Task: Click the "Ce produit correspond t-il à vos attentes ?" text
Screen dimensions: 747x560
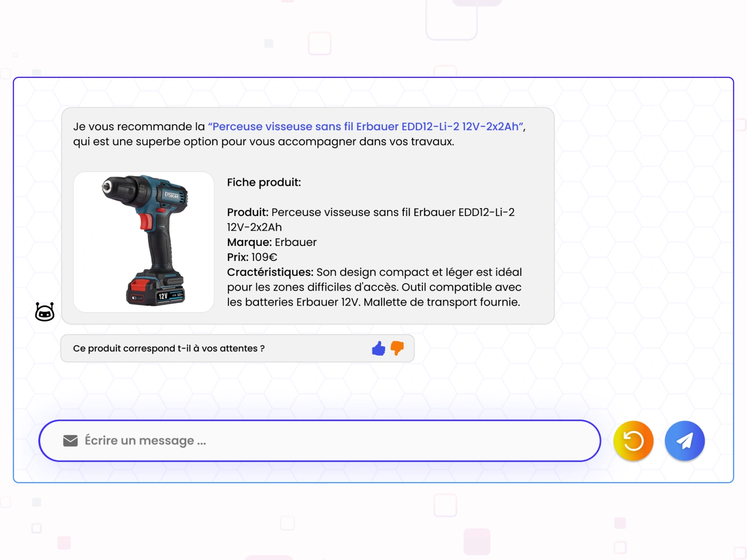Action: coord(169,349)
